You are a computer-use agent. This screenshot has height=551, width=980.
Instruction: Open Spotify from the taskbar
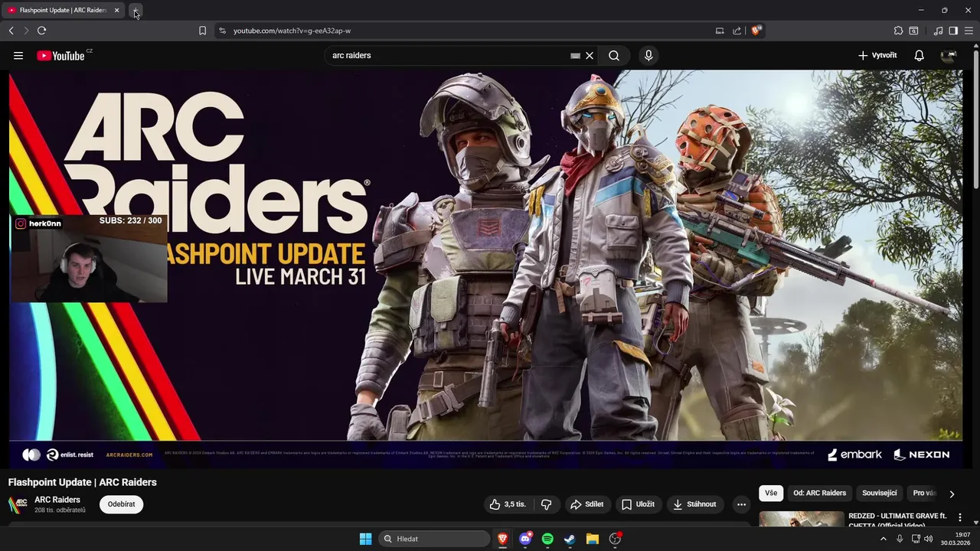point(547,539)
